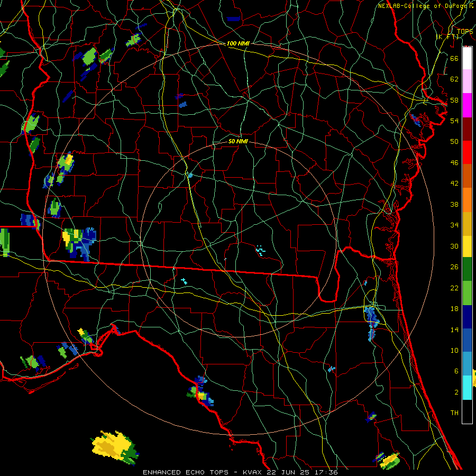The height and width of the screenshot is (476, 476).
Task: Click the 'NEXLAB-College of DuPage' credit text
Action: [423, 6]
